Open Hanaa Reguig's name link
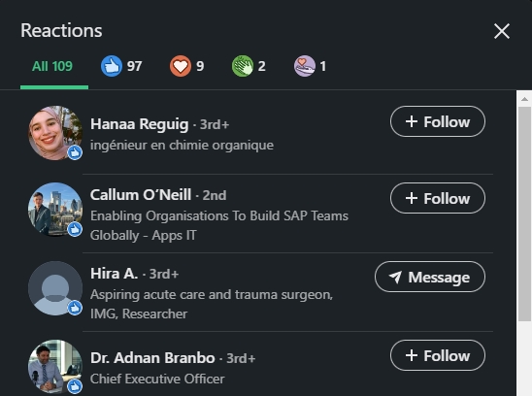The width and height of the screenshot is (532, 396). tap(140, 124)
